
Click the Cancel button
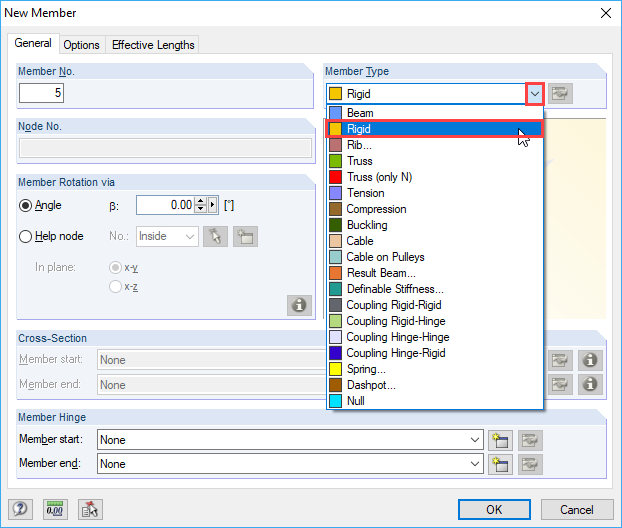coord(577,509)
